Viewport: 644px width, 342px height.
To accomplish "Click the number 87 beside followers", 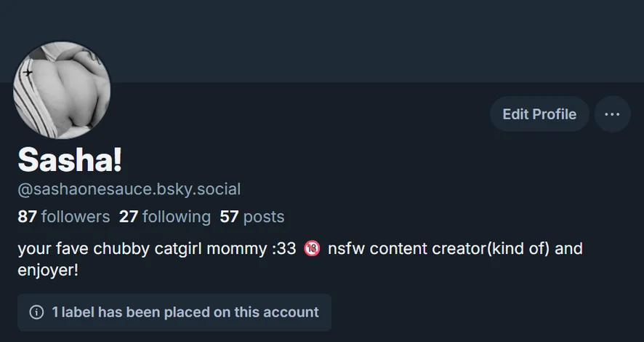I will tap(27, 216).
